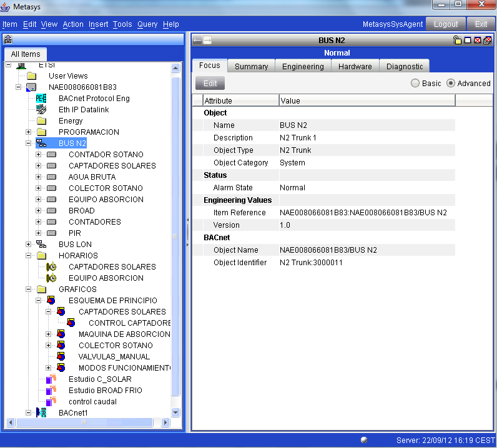497x448 pixels.
Task: Click the Energy folder icon
Action: pos(42,121)
